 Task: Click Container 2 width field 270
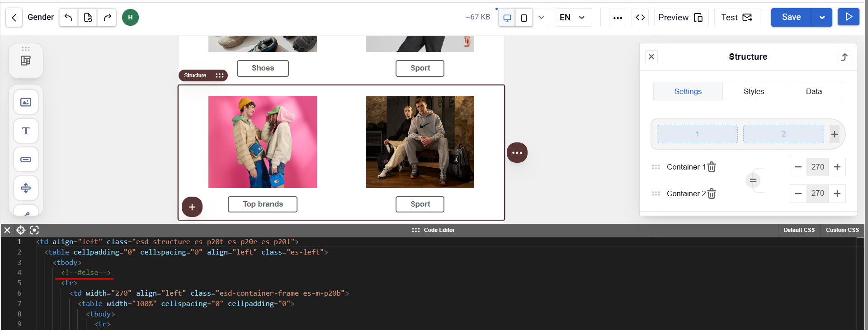(x=818, y=193)
